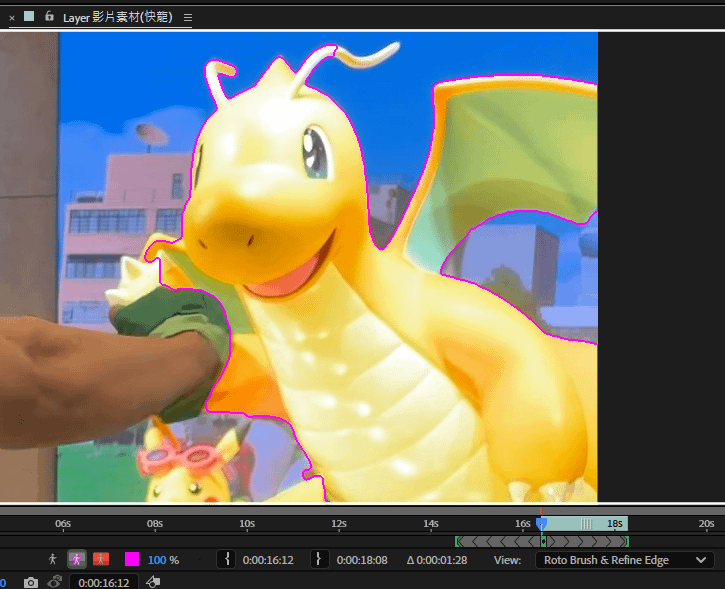
Task: Open the Layer panel hamburger menu
Action: [188, 18]
